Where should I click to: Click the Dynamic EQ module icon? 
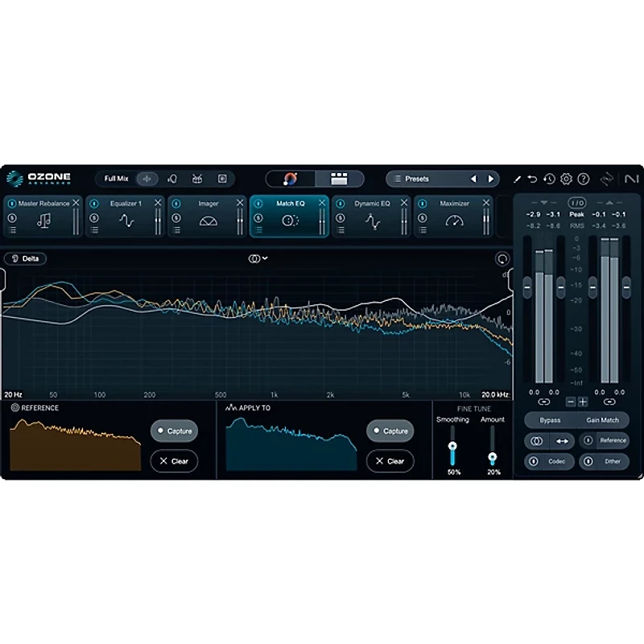tap(373, 221)
